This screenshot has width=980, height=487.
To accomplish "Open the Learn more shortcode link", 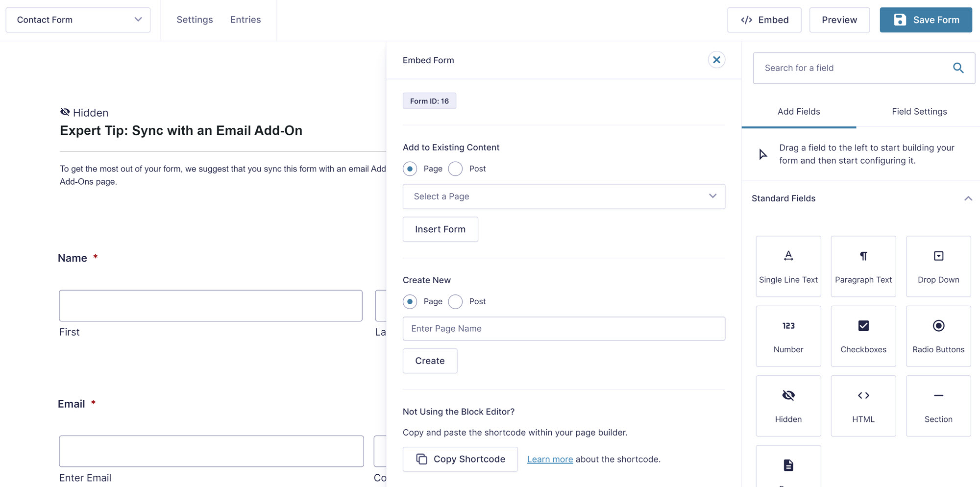I will tap(550, 459).
